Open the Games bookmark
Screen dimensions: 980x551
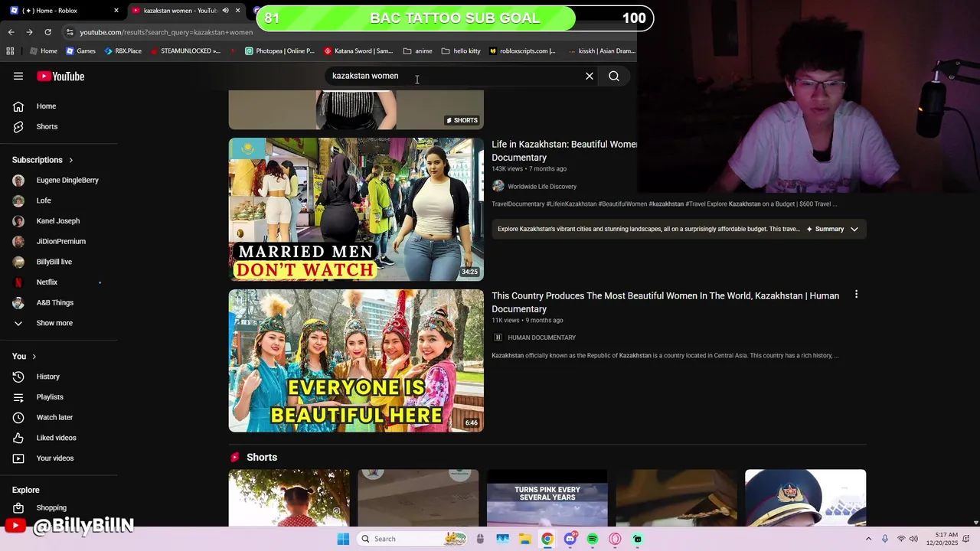point(80,51)
